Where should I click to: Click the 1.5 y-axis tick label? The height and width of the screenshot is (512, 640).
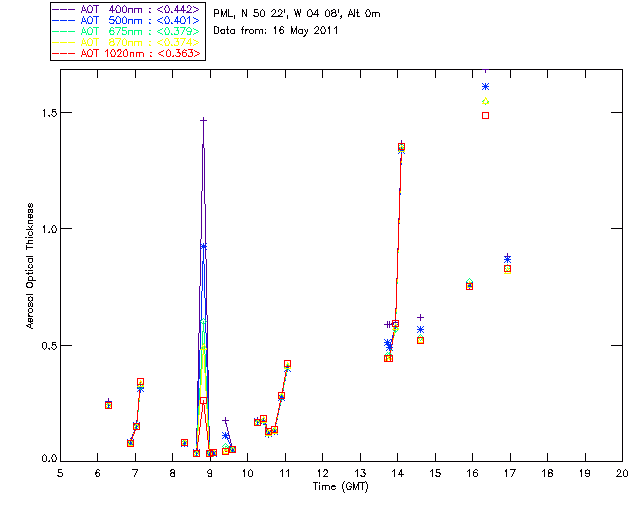49,113
